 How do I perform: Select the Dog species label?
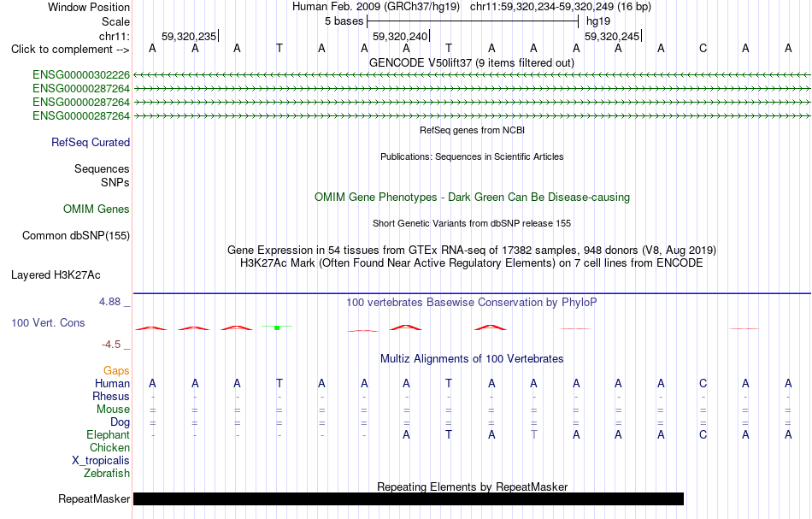click(120, 422)
